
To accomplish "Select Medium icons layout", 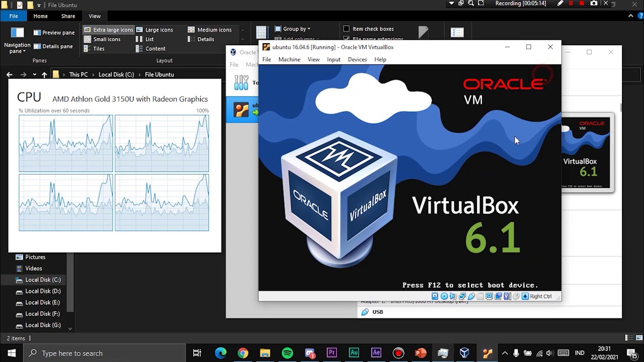I will pos(210,30).
